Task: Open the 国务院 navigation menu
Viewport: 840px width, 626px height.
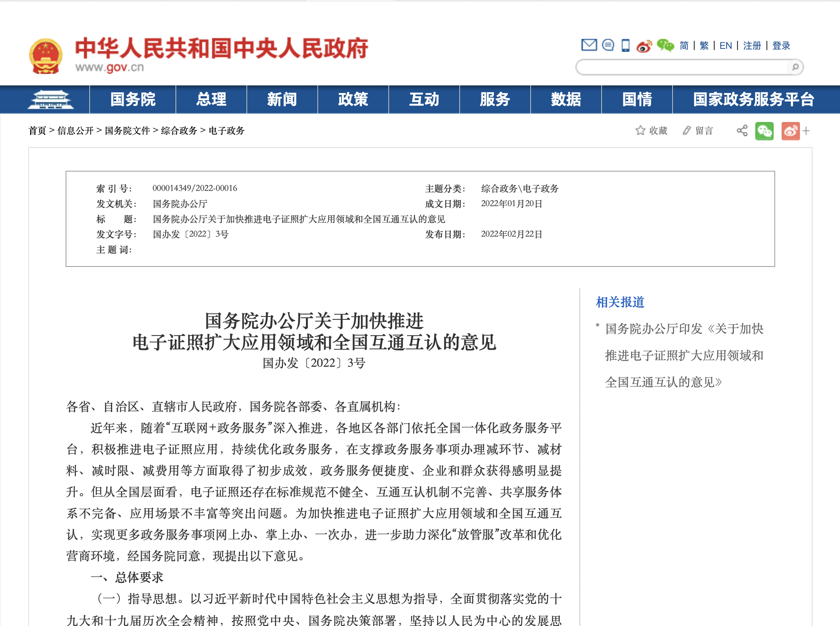Action: [133, 100]
